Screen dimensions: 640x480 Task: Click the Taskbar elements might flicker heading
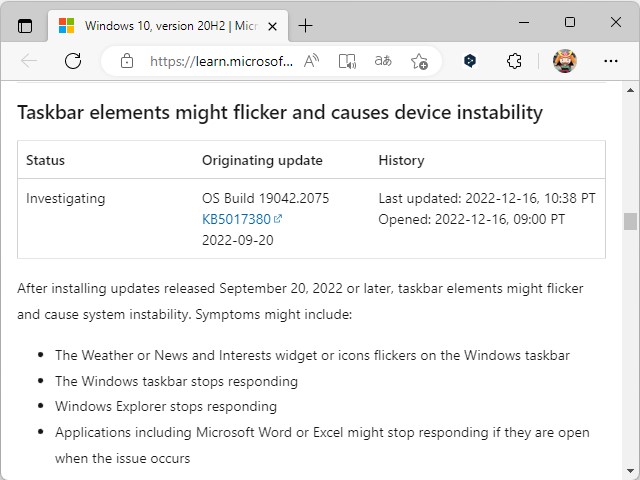click(280, 112)
